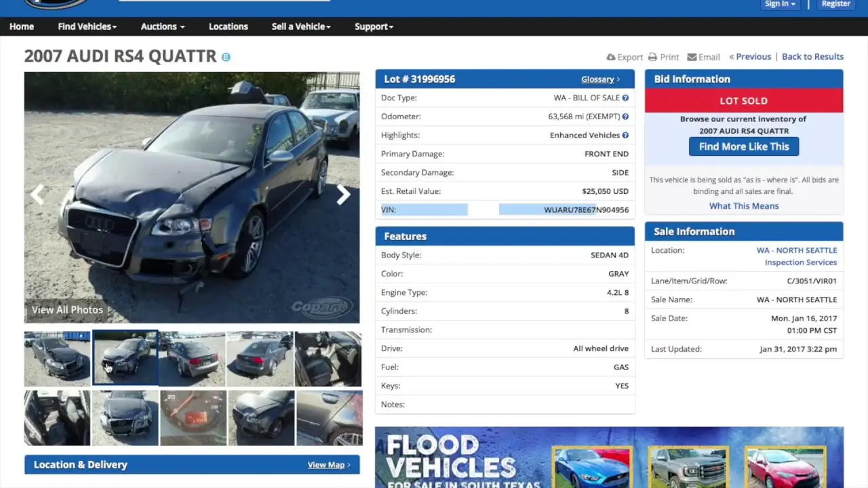Screen dimensions: 868x488
Task: Open the Find Vehicles dropdown menu
Action: coord(87,26)
